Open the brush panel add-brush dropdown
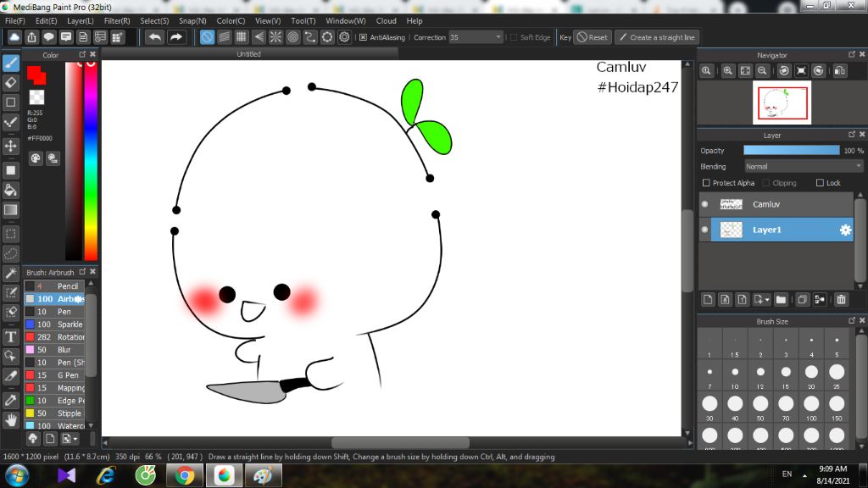 point(70,439)
